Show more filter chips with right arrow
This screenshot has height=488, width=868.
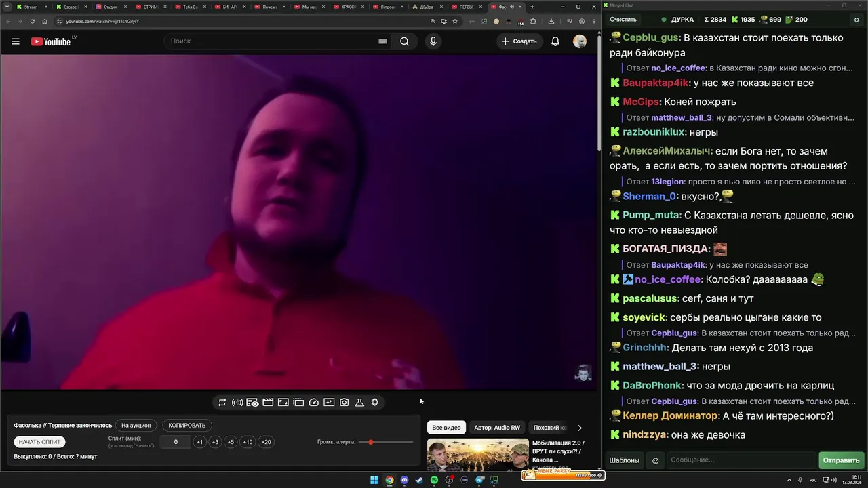pos(579,428)
